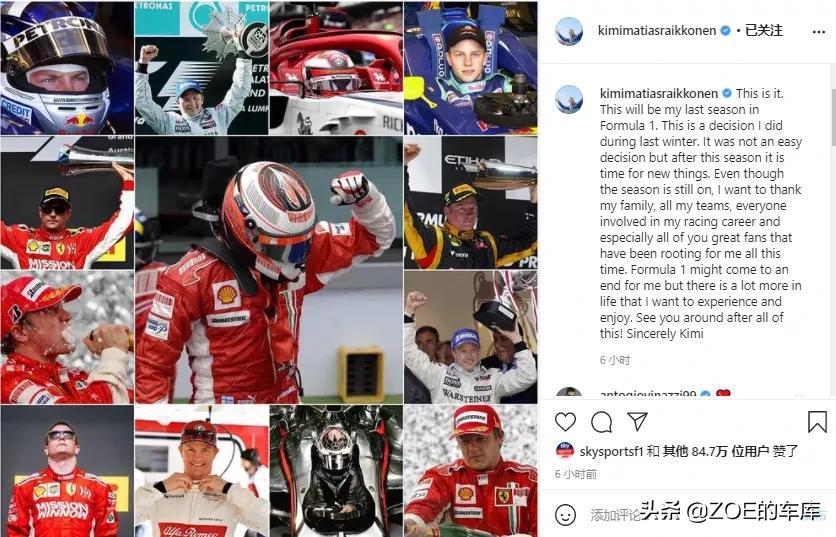Share post using paper plane icon
The image size is (836, 537).
click(x=637, y=421)
